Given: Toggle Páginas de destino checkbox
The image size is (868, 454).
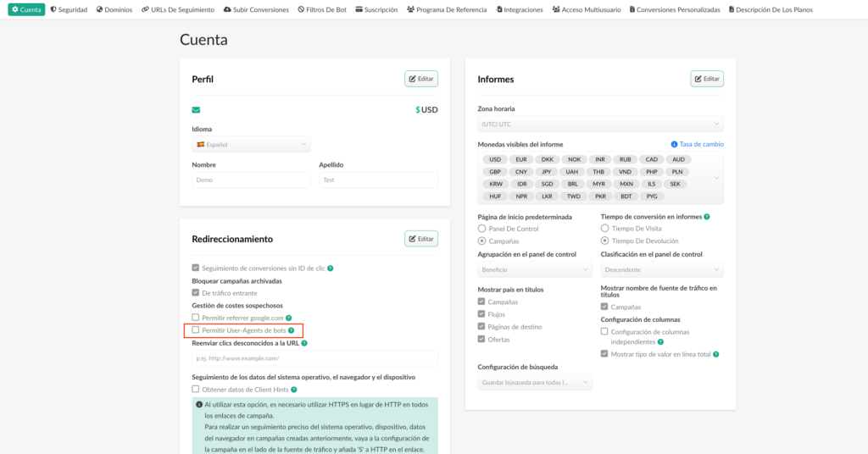Looking at the screenshot, I should pyautogui.click(x=481, y=326).
